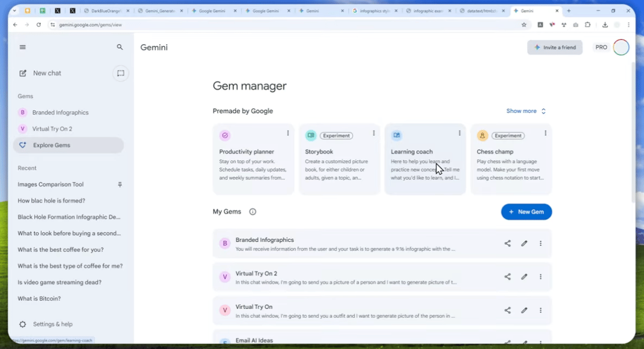Open more options for Virtual Try On
644x349 pixels.
pyautogui.click(x=541, y=311)
